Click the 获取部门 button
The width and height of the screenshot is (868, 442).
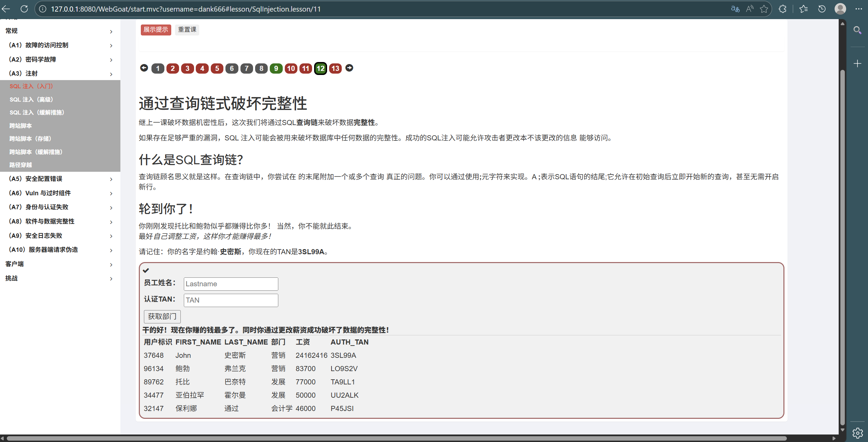coord(162,317)
